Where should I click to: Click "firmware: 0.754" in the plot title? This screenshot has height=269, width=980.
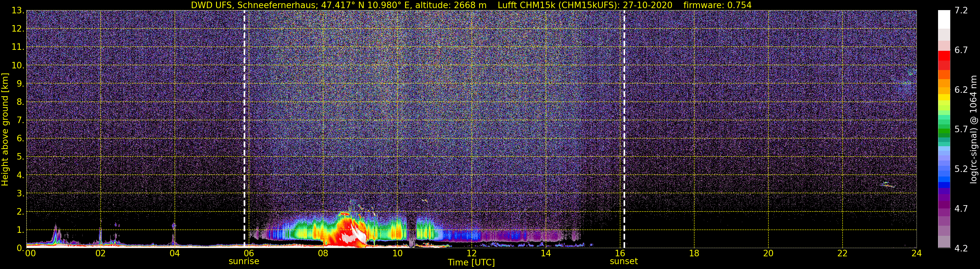click(718, 5)
